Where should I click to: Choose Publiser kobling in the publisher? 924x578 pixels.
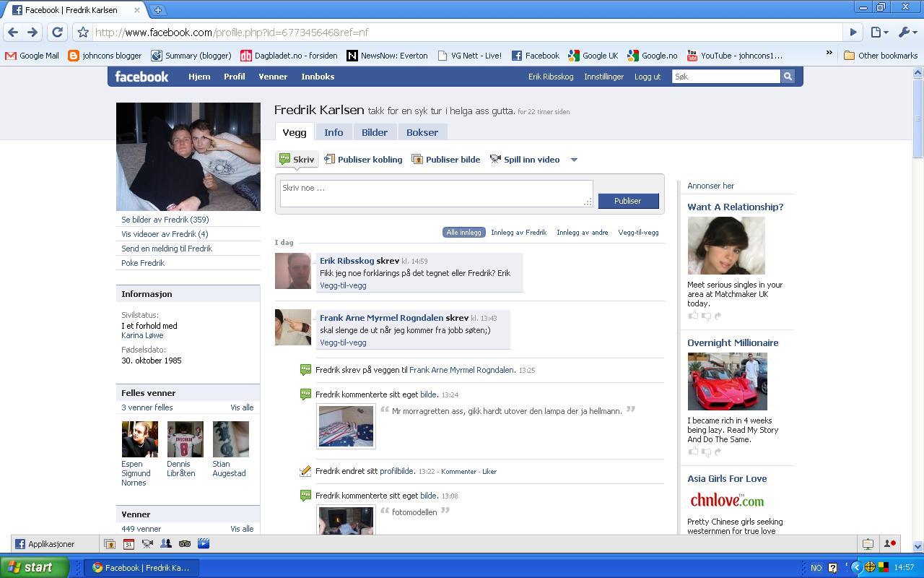pyautogui.click(x=363, y=160)
